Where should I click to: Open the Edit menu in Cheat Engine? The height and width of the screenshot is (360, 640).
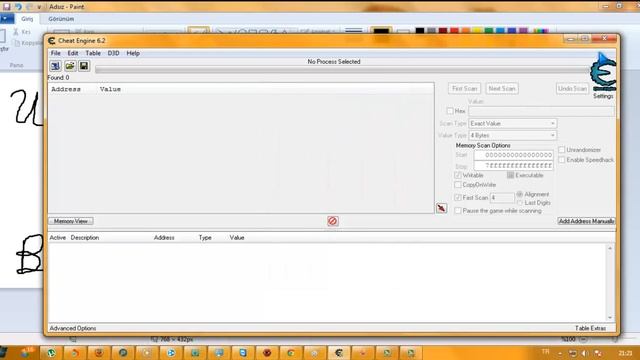(73, 53)
